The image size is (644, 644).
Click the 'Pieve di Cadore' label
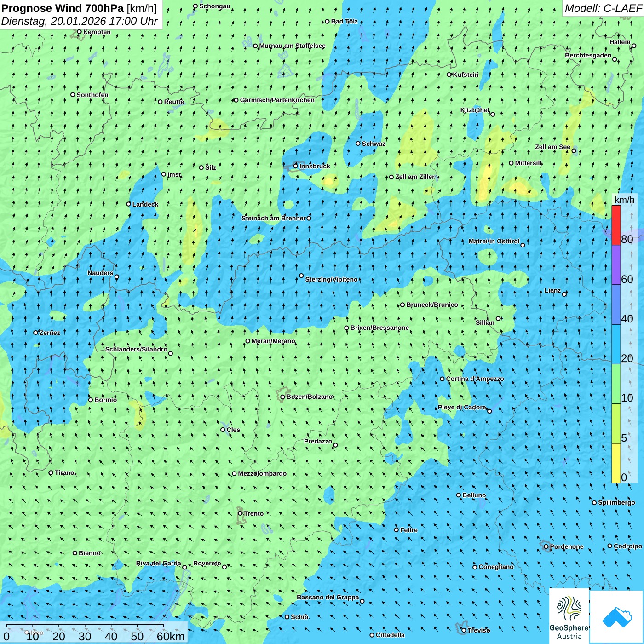pos(462,407)
